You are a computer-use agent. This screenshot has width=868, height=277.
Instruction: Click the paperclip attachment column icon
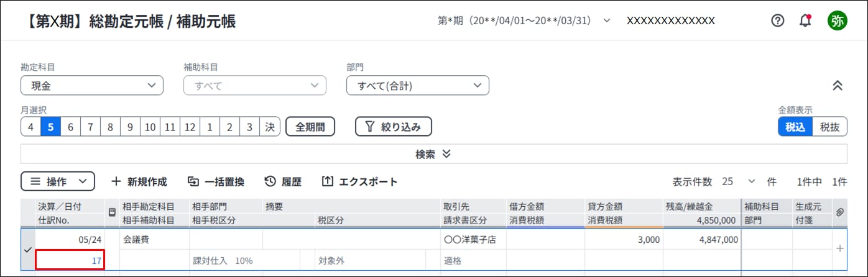tap(839, 212)
